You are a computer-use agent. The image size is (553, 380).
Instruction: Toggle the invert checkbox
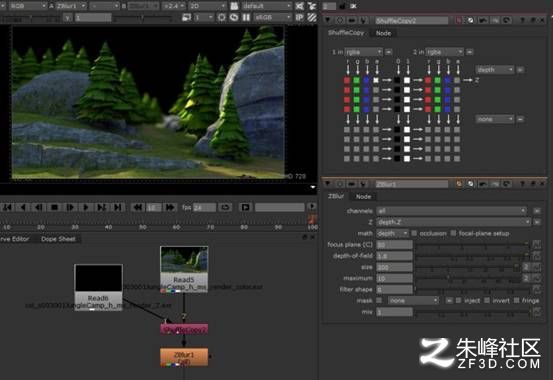point(487,300)
